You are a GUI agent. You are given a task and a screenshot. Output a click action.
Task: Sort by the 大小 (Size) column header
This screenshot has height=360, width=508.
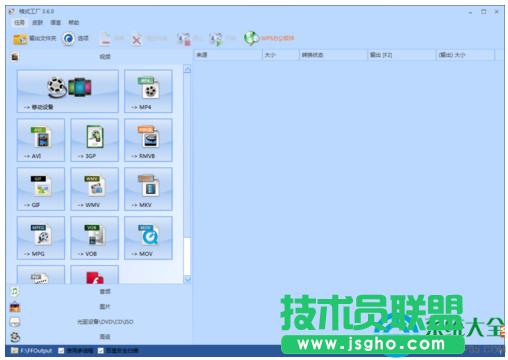point(281,55)
